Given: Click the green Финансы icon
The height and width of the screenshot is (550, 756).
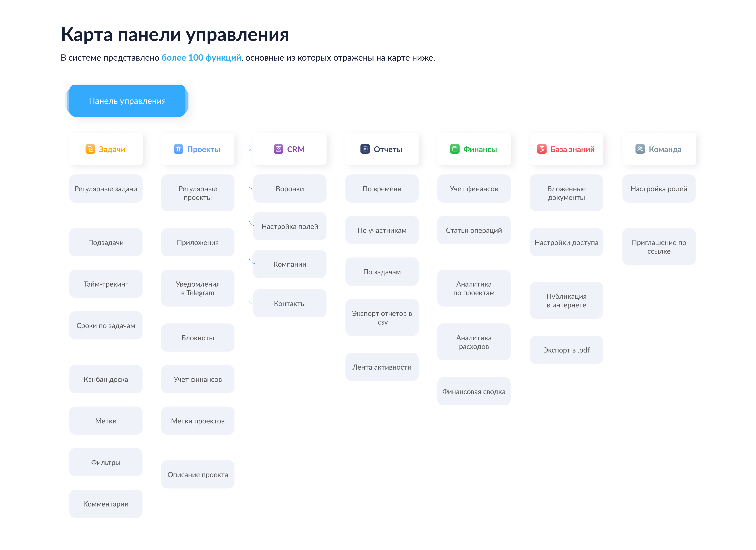Looking at the screenshot, I should tap(455, 149).
